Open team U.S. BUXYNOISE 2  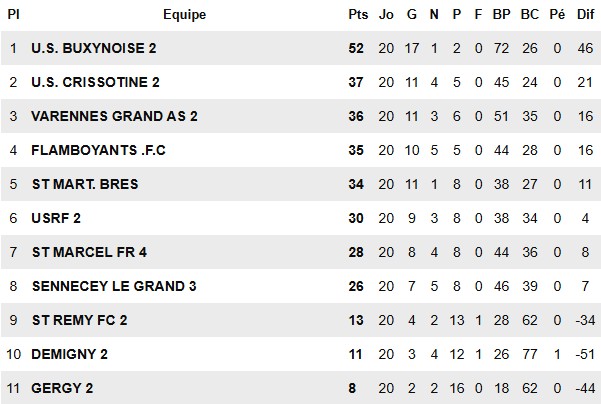click(94, 48)
